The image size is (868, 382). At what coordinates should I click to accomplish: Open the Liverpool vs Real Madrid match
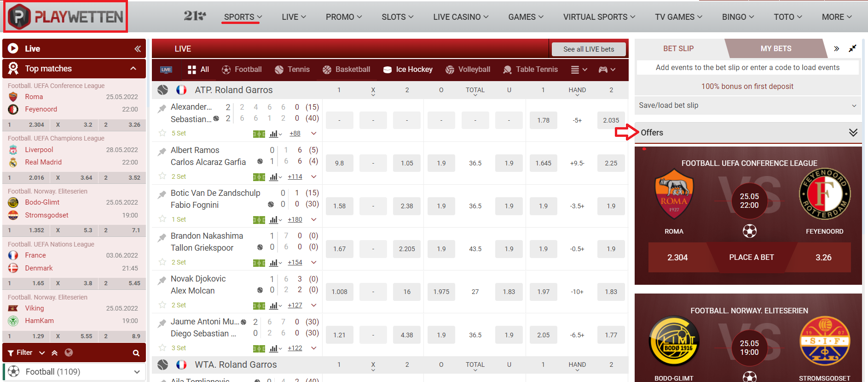point(74,156)
